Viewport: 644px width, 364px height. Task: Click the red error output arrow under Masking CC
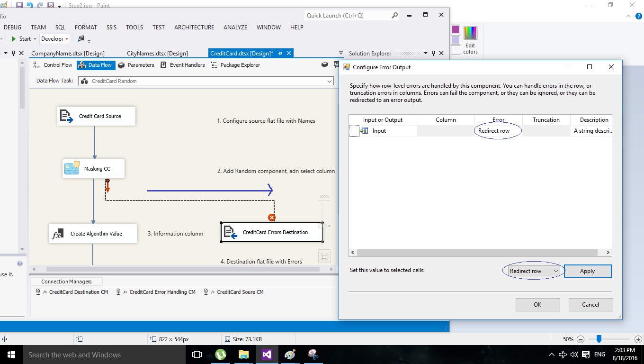[x=107, y=186]
